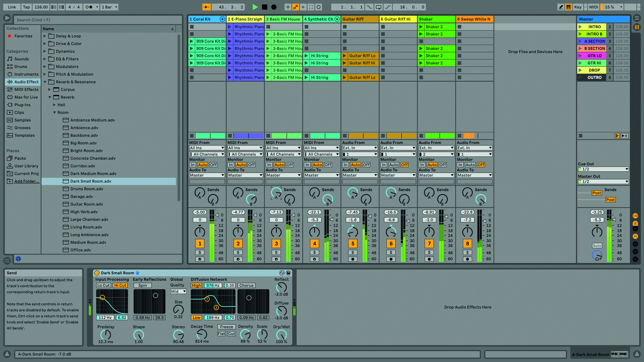The width and height of the screenshot is (644, 362).
Task: Arm the Arrangement Record button
Action: point(274,7)
